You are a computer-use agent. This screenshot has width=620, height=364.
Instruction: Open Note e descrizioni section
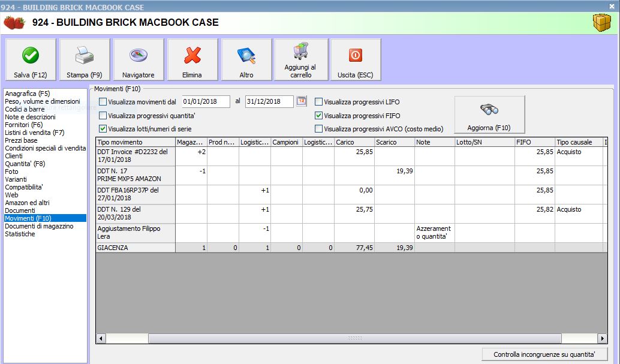(30, 117)
